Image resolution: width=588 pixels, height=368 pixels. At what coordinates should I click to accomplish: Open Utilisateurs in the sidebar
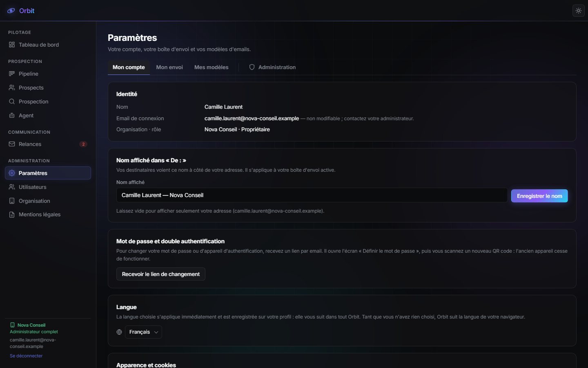click(48, 187)
